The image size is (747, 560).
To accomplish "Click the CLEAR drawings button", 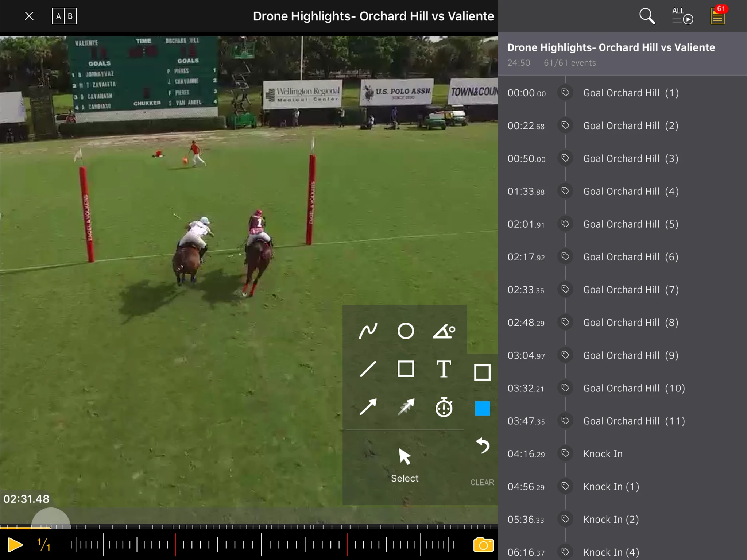I will tap(482, 482).
